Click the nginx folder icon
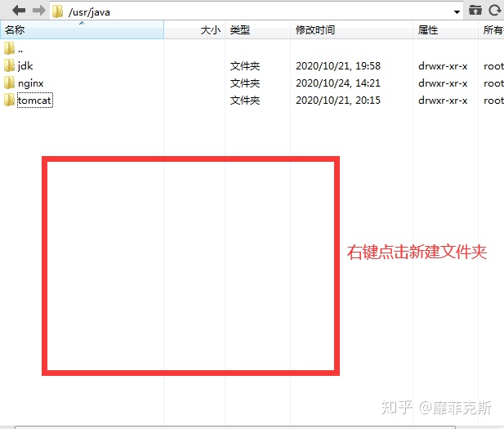Image resolution: width=504 pixels, height=429 pixels. [x=9, y=83]
